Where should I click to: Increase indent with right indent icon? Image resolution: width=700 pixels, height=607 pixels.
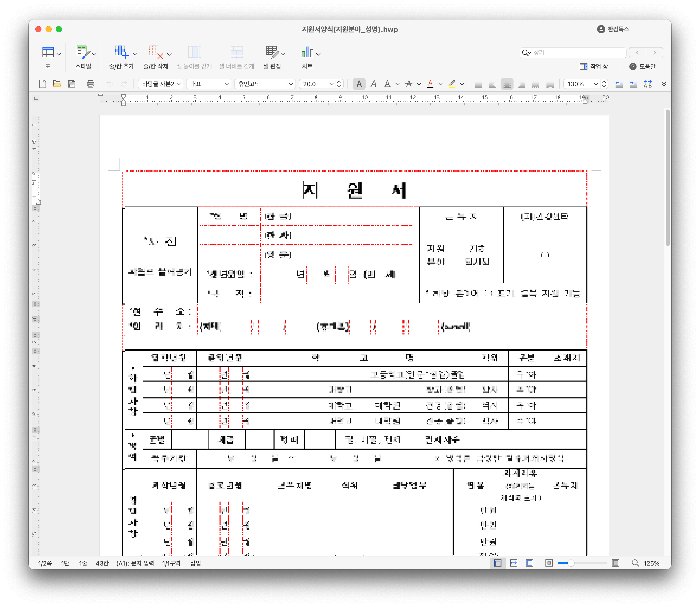click(633, 84)
